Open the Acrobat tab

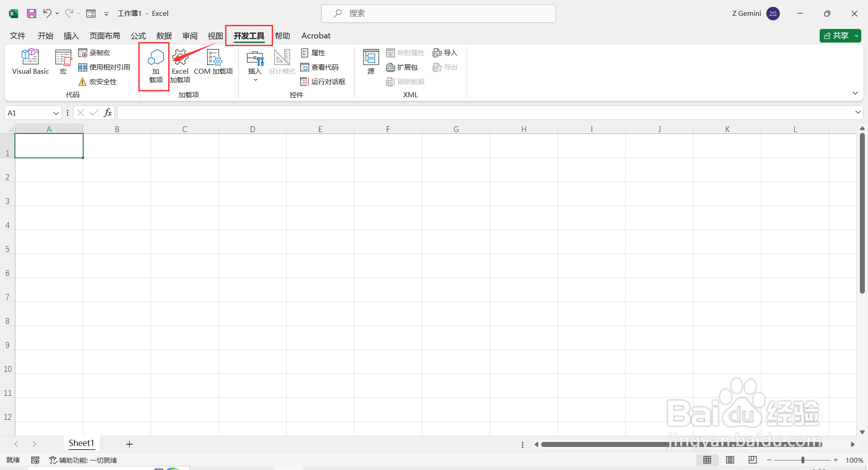click(316, 36)
